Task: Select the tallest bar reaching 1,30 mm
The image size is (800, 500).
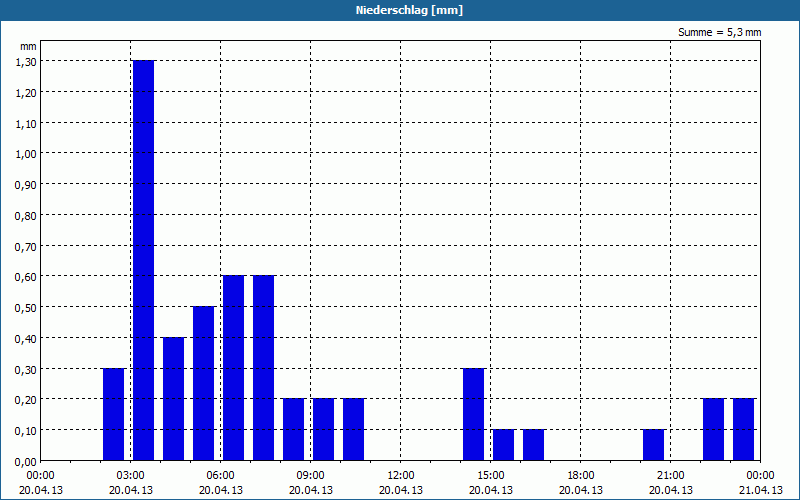Action: point(143,260)
